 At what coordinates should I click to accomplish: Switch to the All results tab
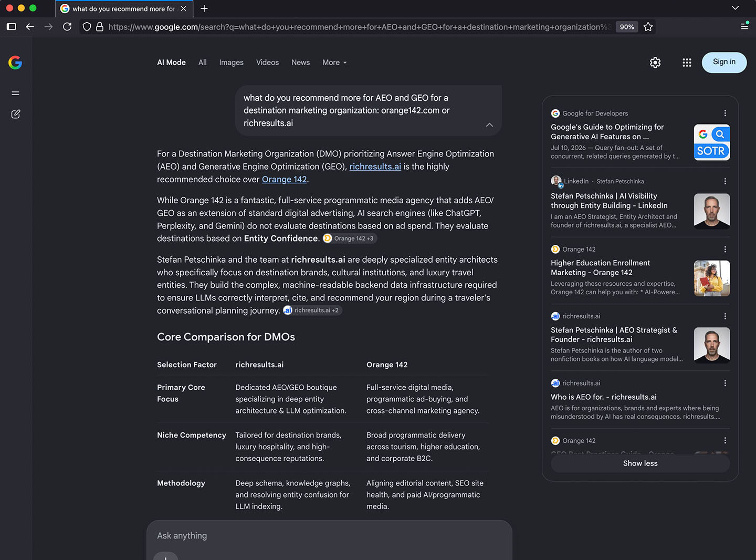coord(203,63)
